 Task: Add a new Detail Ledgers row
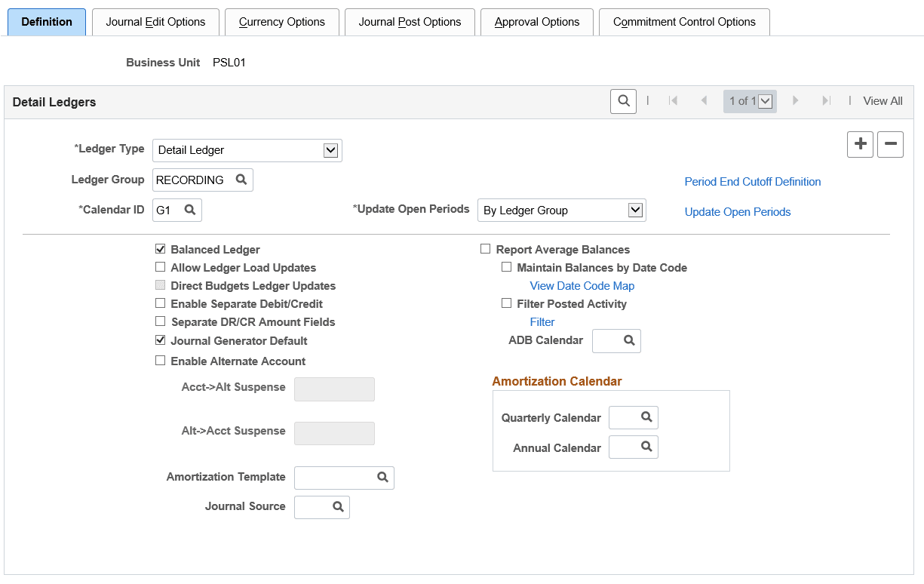[860, 144]
